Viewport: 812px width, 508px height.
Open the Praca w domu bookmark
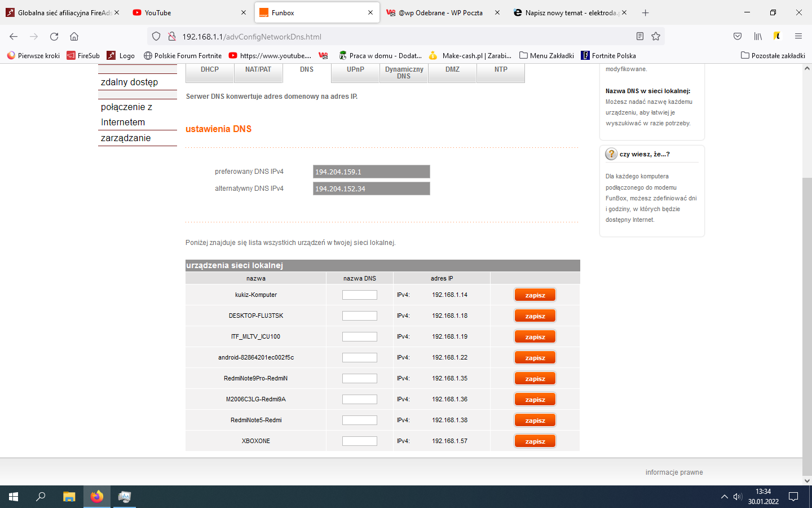coord(380,55)
